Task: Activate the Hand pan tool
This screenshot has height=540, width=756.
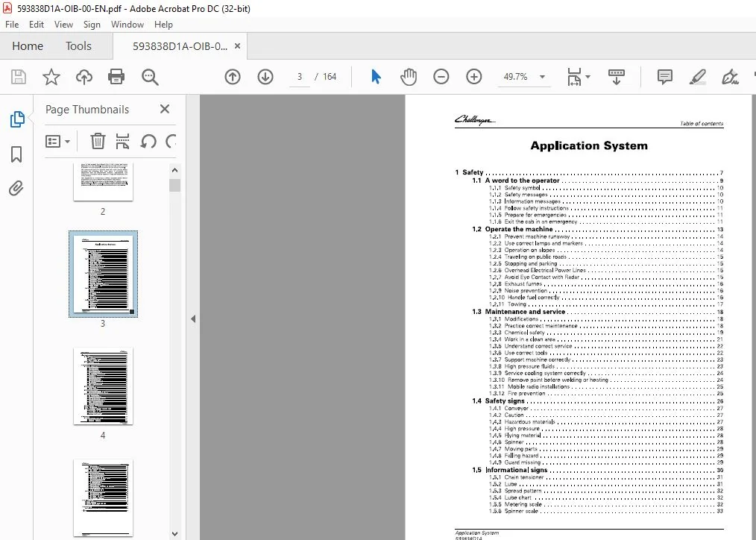Action: 409,77
